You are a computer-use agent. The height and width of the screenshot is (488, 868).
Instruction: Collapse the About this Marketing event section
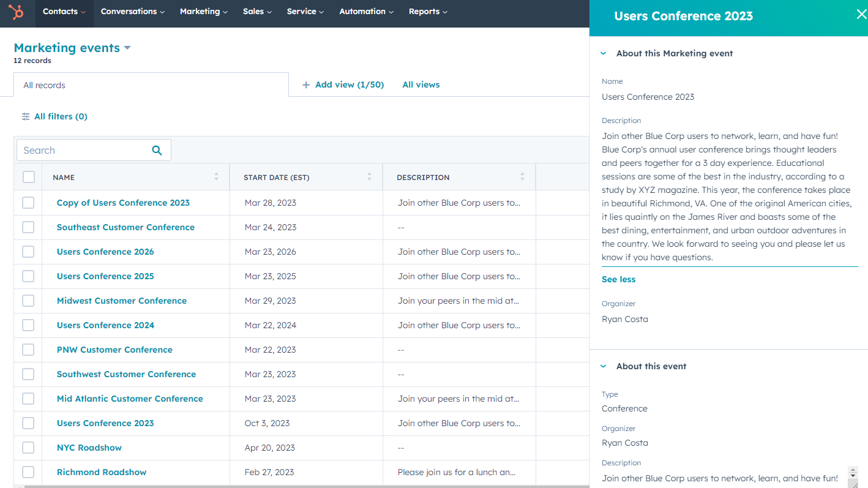coord(603,53)
